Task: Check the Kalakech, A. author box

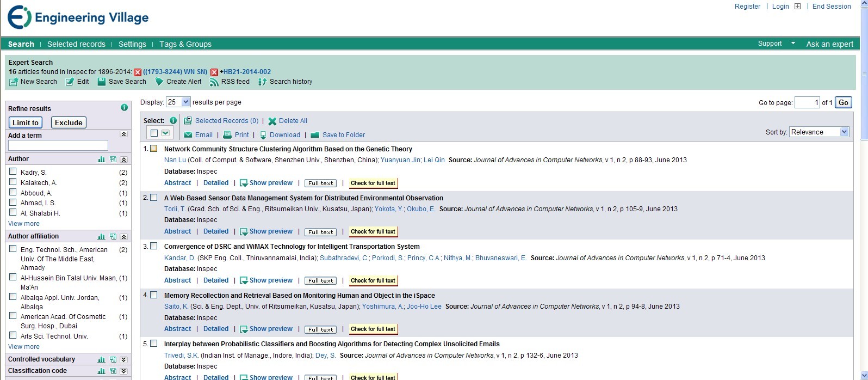Action: click(13, 182)
